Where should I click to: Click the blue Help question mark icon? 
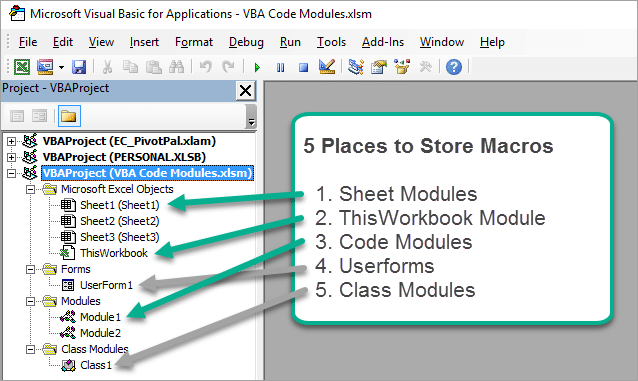[454, 67]
